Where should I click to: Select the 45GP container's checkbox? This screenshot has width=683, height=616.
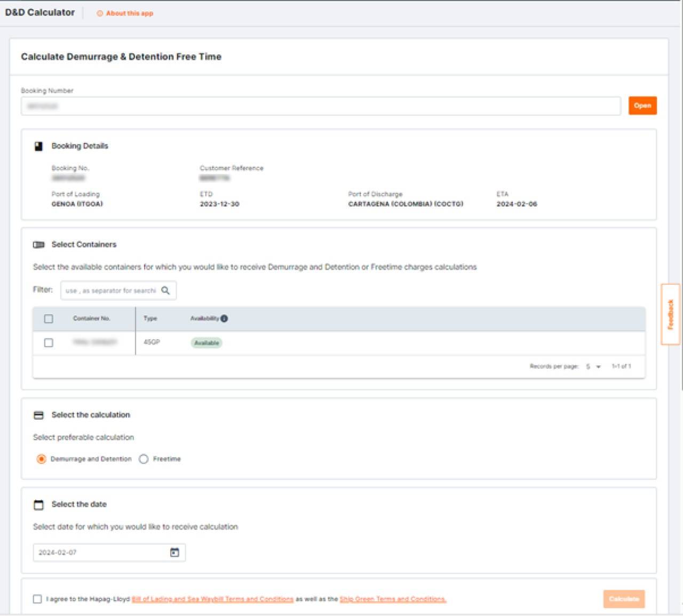pos(50,343)
